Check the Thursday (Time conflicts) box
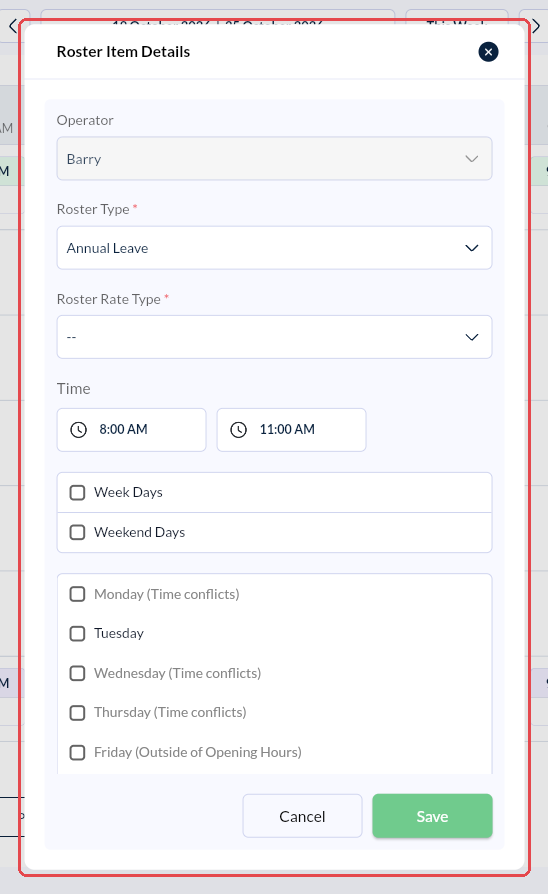The height and width of the screenshot is (894, 548). coord(77,713)
